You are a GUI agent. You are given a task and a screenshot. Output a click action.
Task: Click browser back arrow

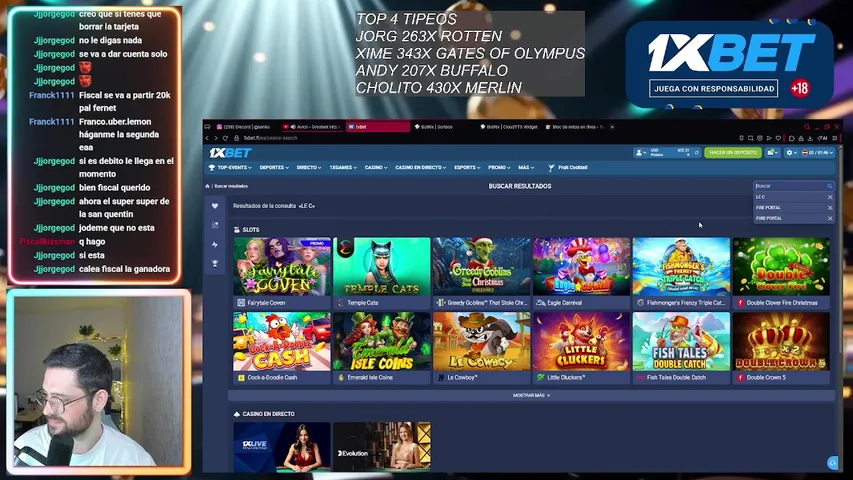pos(207,138)
